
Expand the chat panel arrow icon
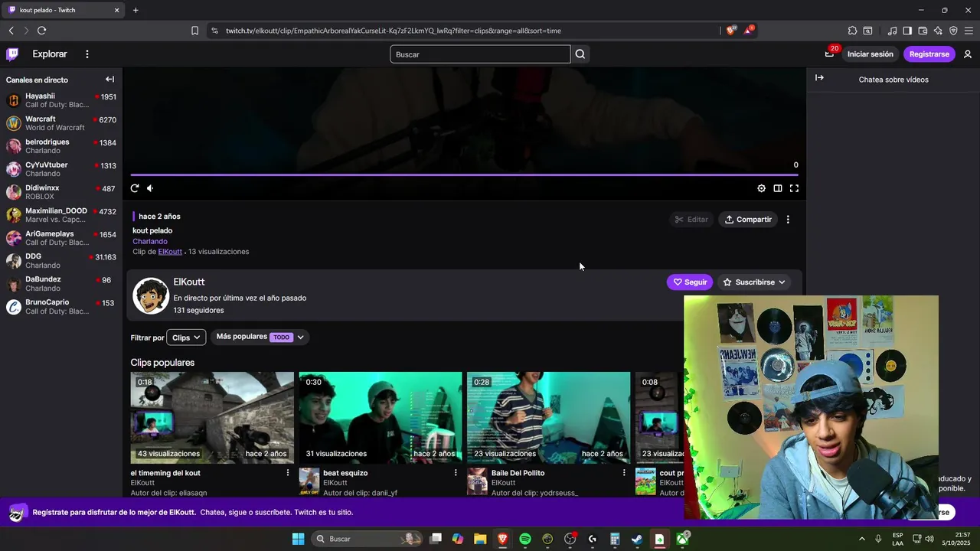(x=819, y=78)
